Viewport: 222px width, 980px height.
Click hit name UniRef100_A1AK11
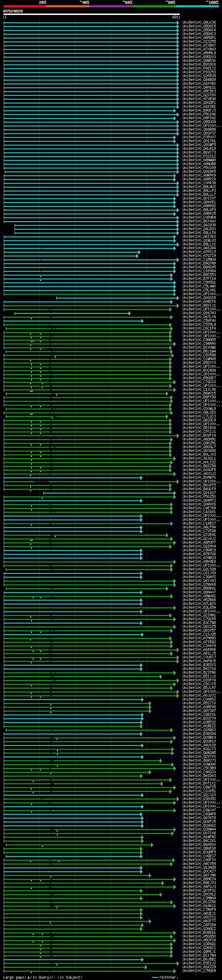199,906
